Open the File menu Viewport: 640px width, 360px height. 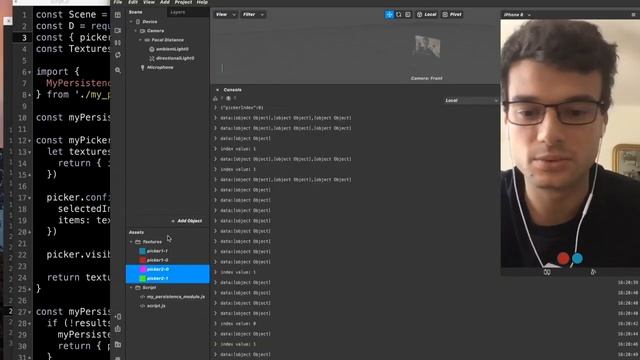pos(118,2)
